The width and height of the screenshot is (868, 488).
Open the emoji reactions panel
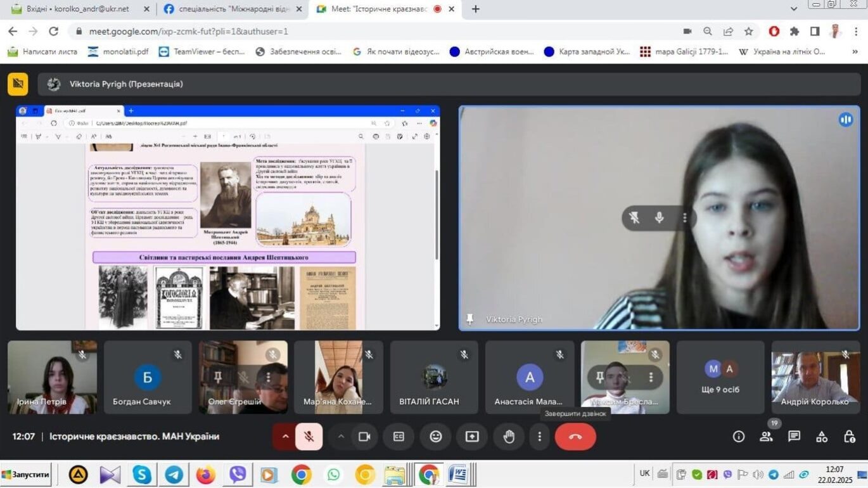[435, 437]
